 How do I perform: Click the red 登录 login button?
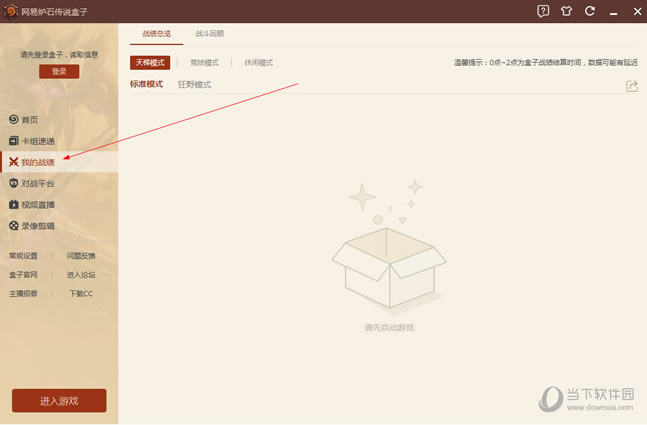click(59, 71)
